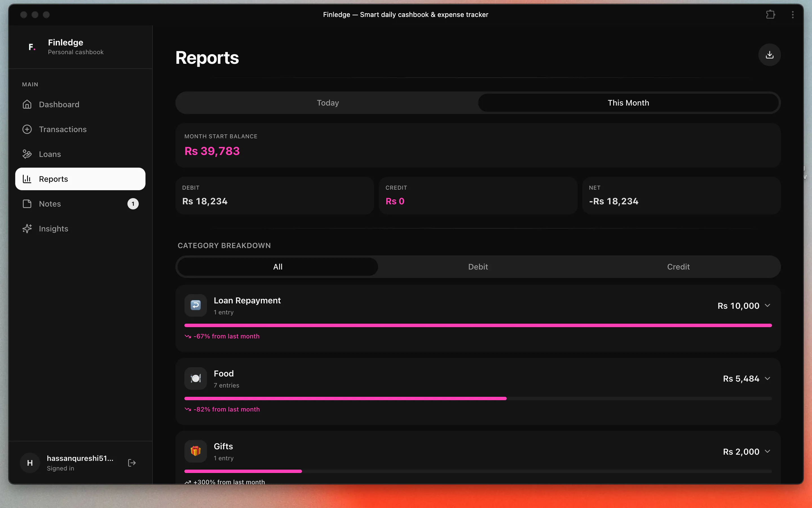Click the Rs 5,484 Food amount

[x=741, y=379]
